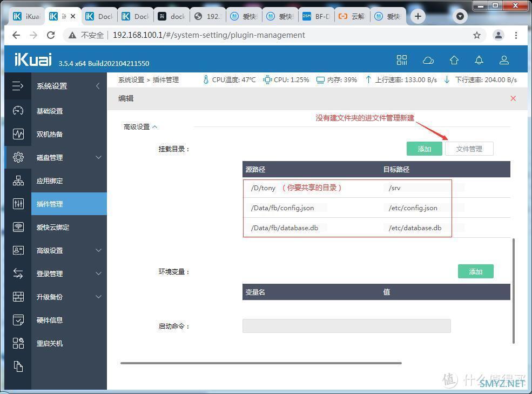Image resolution: width=532 pixels, height=394 pixels.
Task: Click the apps-with-gear sidebar icon
Action: pyautogui.click(x=18, y=343)
